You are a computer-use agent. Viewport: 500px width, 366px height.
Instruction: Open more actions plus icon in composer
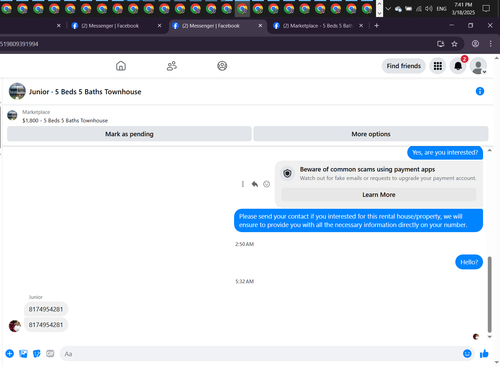[x=10, y=354]
